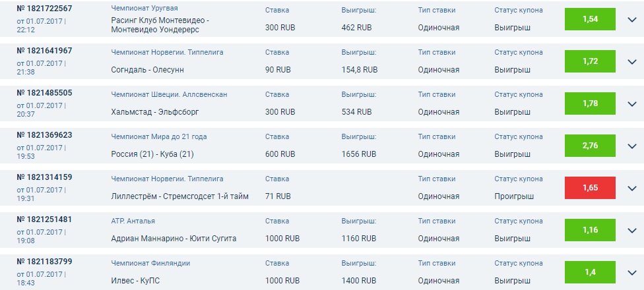Open the Чемпионат Мира до 21 года link
The width and height of the screenshot is (644, 290).
158,136
